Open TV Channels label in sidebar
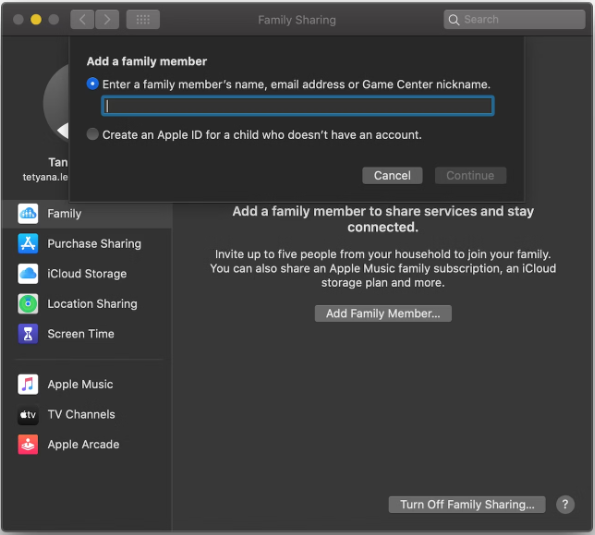595x535 pixels. click(81, 414)
